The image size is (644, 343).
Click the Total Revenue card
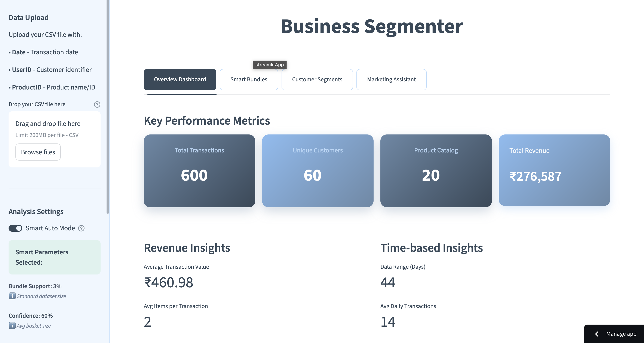click(x=554, y=171)
